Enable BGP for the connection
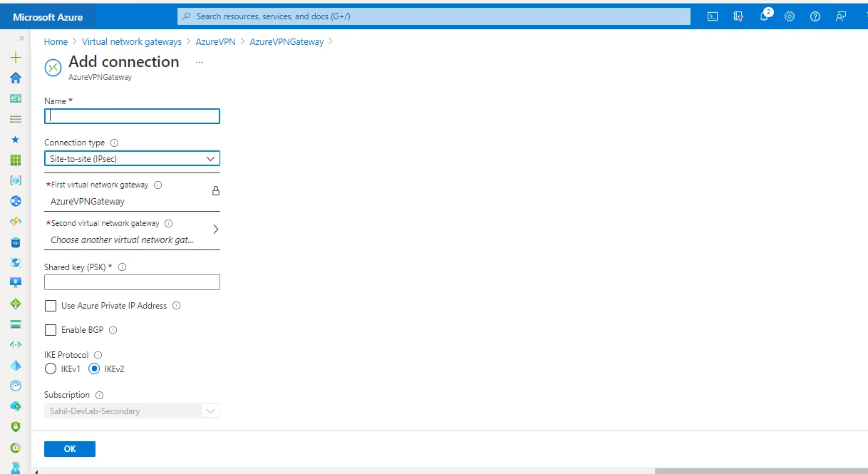 pos(51,329)
